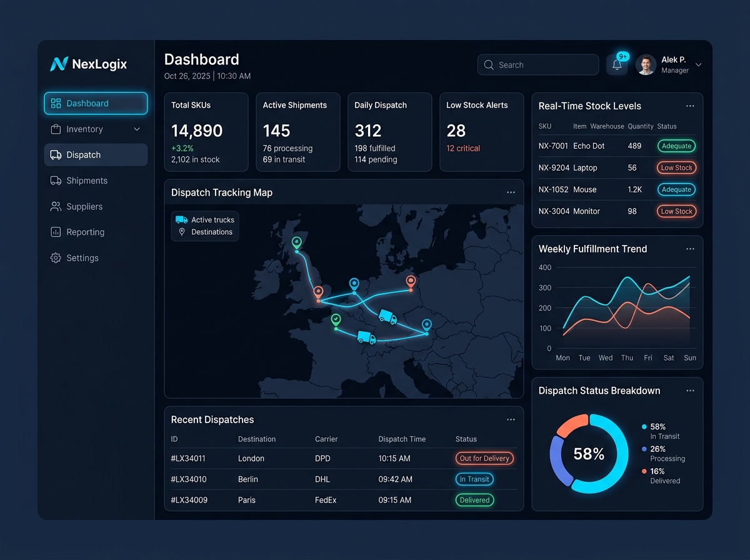The height and width of the screenshot is (560, 750).
Task: Open Dispatch Tracking Map options menu
Action: (x=511, y=192)
